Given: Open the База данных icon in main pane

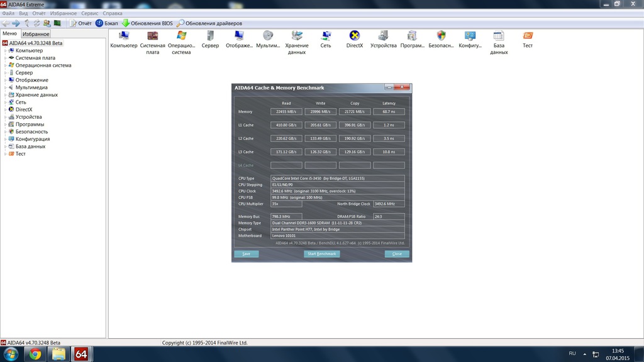Looking at the screenshot, I should tap(499, 42).
